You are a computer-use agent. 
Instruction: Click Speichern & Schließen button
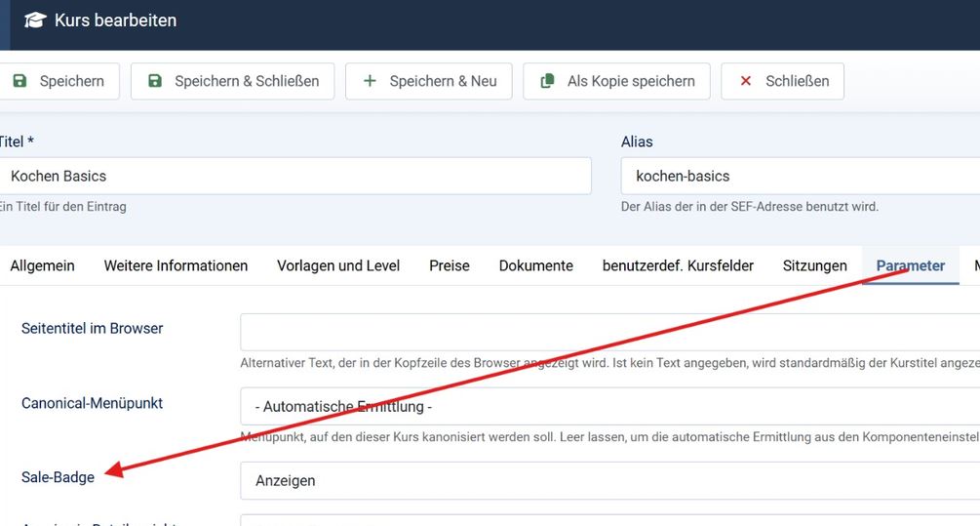[x=232, y=81]
